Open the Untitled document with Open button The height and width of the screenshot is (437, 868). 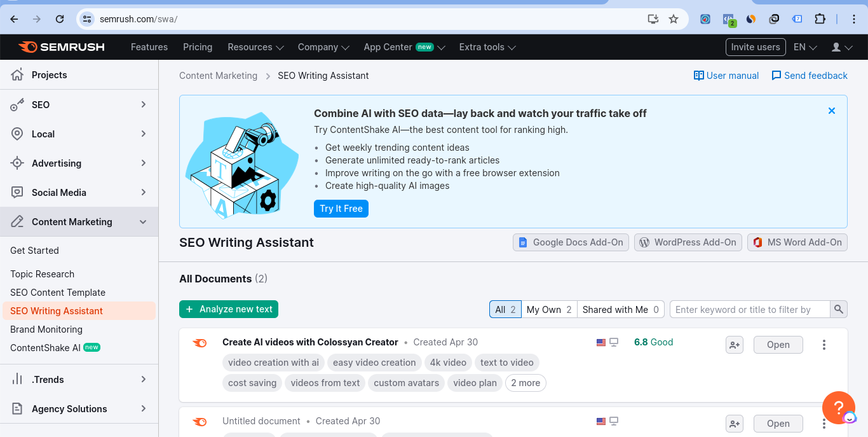[778, 424]
